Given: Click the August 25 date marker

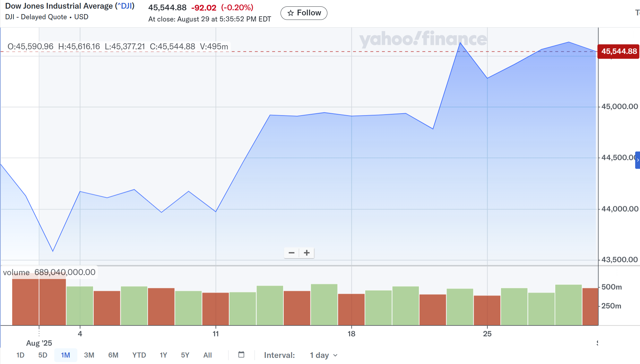Looking at the screenshot, I should (x=487, y=334).
